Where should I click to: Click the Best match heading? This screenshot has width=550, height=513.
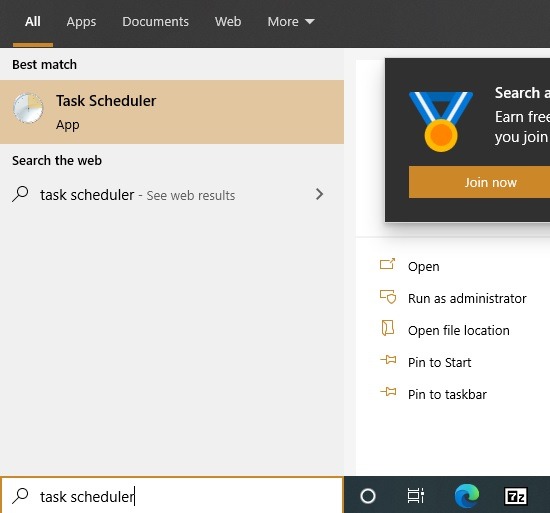tap(44, 65)
